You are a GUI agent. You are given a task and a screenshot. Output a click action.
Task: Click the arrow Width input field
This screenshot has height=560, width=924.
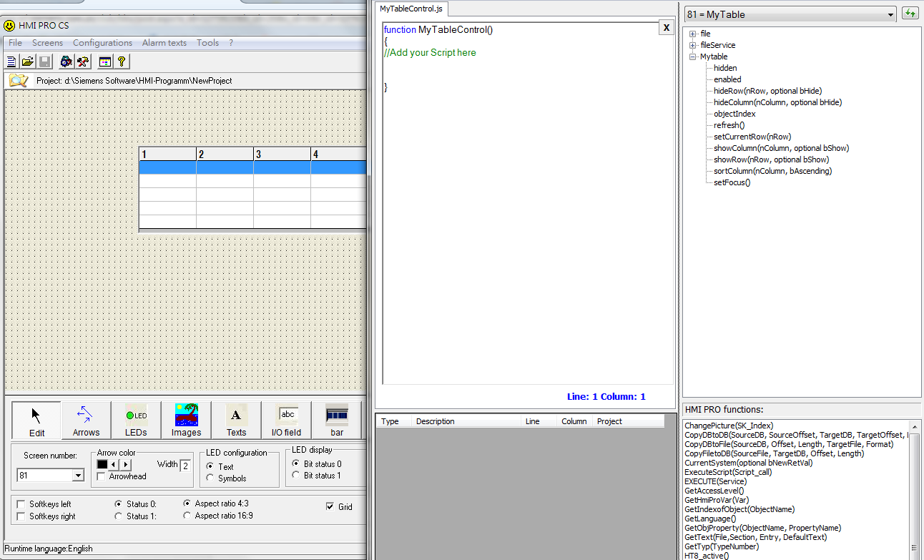185,465
